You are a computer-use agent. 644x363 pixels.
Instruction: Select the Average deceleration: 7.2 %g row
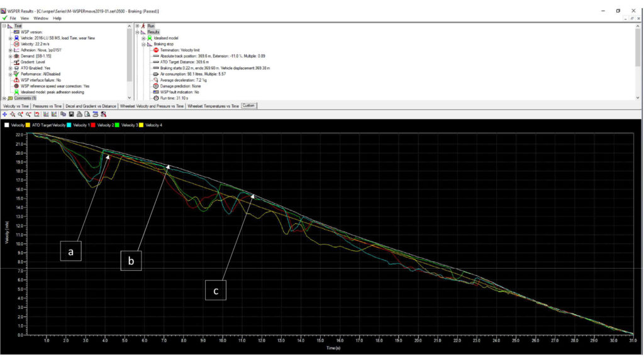pyautogui.click(x=180, y=80)
